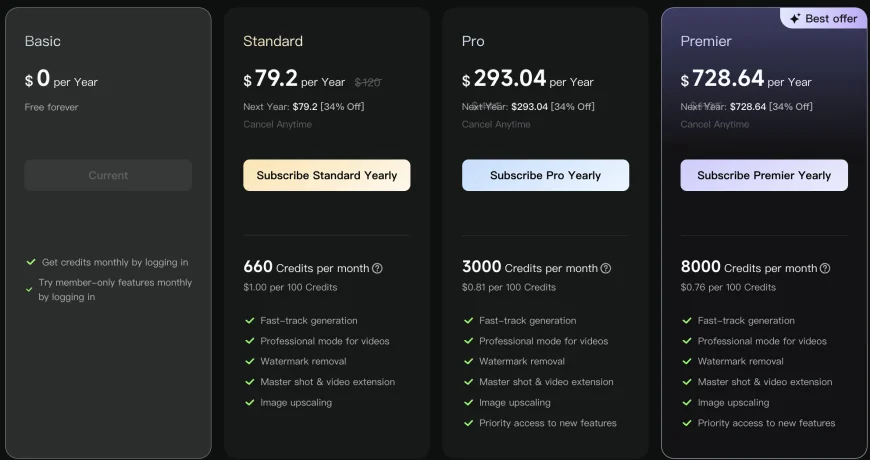This screenshot has height=460, width=870.
Task: Click the Premier plan $728.64 price
Action: pos(722,79)
